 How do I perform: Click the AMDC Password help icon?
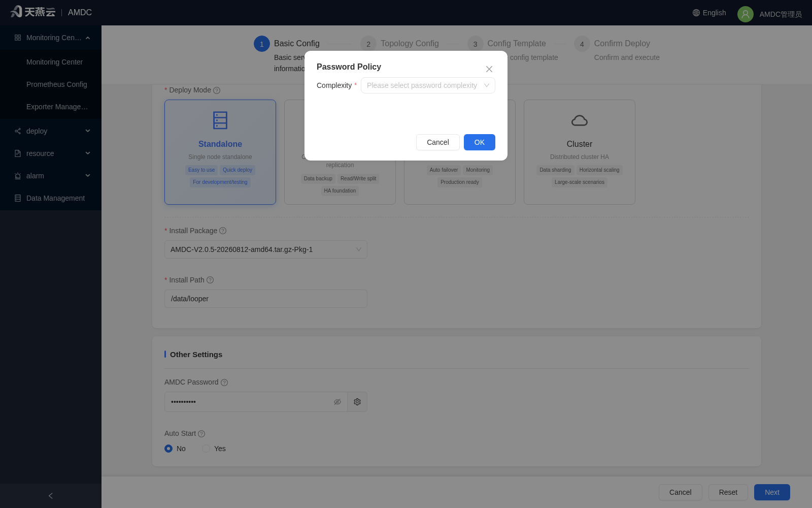pyautogui.click(x=224, y=383)
